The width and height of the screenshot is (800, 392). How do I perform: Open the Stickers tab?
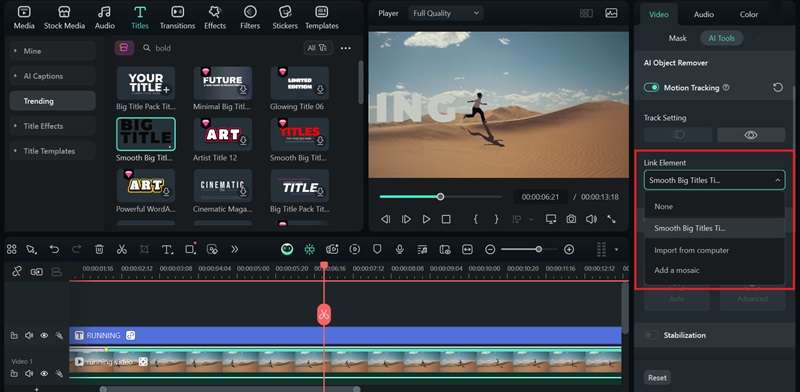pos(285,17)
